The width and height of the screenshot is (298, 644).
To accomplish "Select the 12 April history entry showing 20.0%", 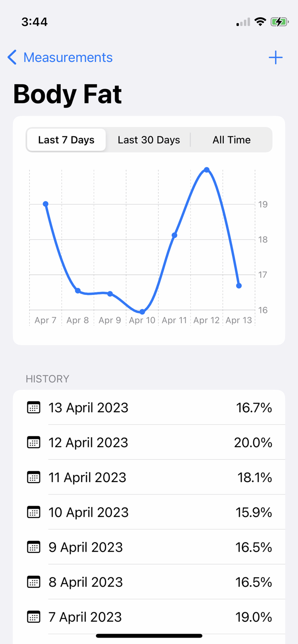I will point(149,442).
